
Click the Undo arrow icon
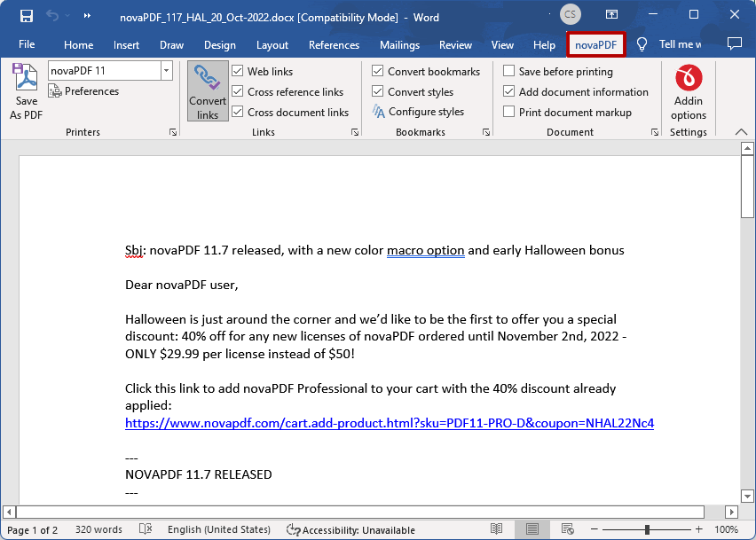click(x=52, y=16)
